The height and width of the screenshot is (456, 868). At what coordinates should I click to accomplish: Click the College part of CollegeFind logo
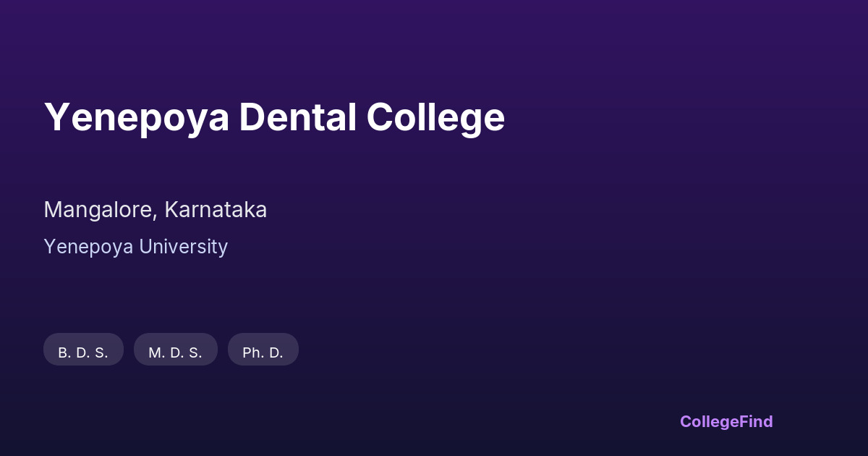pyautogui.click(x=710, y=421)
